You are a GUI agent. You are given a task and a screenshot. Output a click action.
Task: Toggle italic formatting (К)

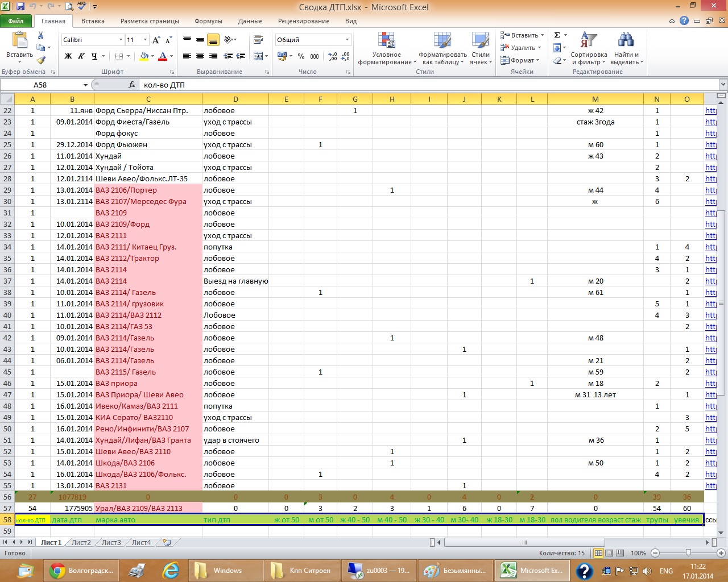click(81, 56)
